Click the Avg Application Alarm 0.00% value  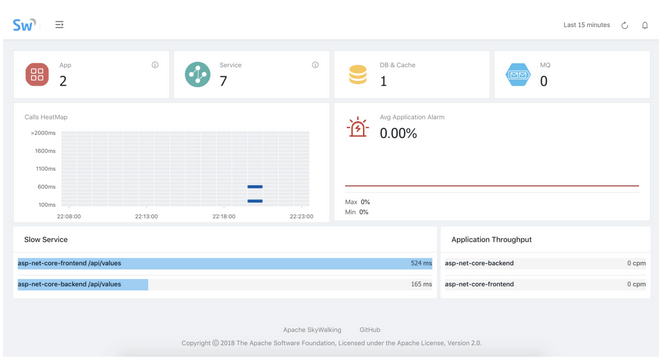tap(398, 133)
